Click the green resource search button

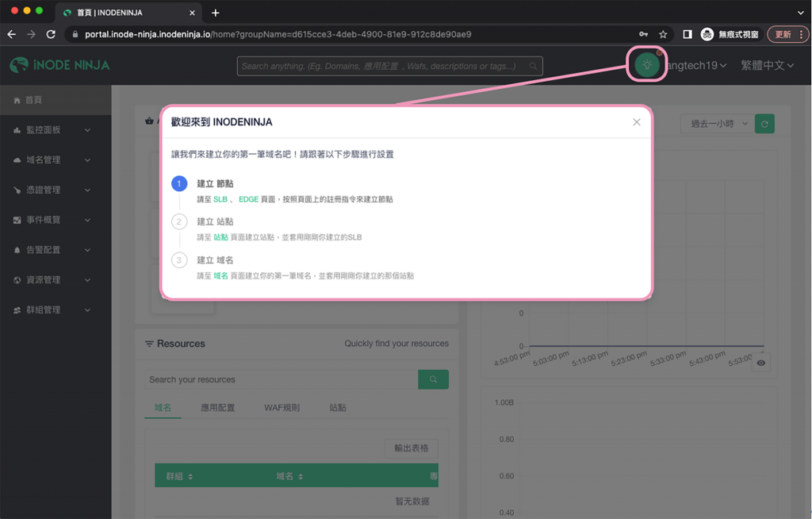[x=433, y=379]
